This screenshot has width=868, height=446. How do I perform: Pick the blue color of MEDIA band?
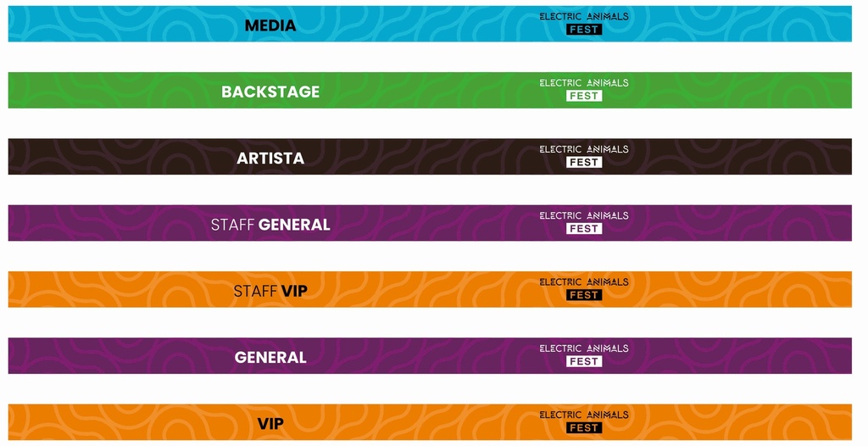pyautogui.click(x=430, y=24)
